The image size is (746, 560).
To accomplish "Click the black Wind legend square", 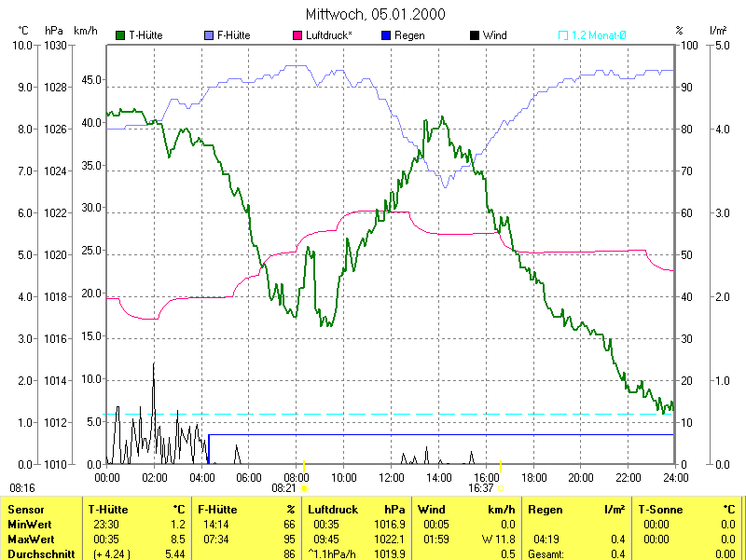I will tap(475, 35).
